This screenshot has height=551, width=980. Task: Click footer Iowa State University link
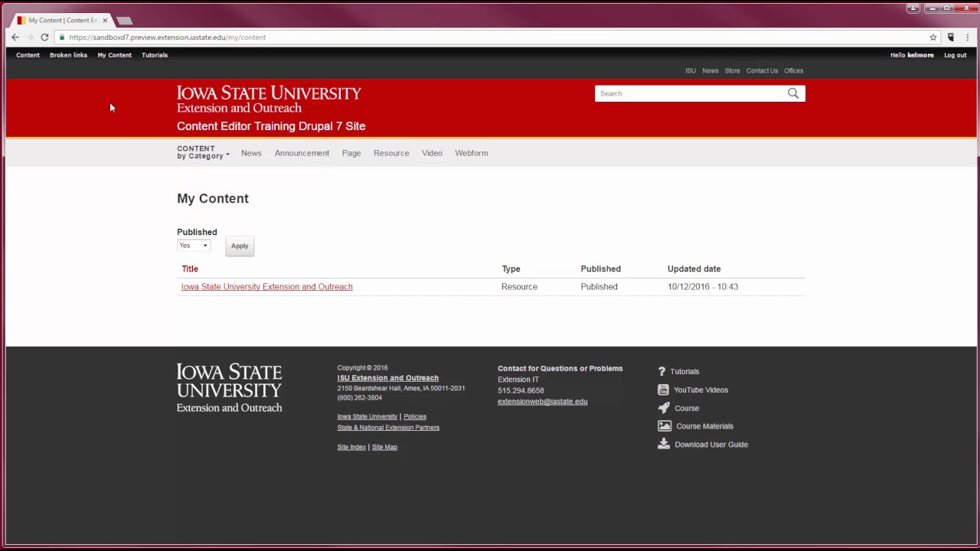coord(367,417)
